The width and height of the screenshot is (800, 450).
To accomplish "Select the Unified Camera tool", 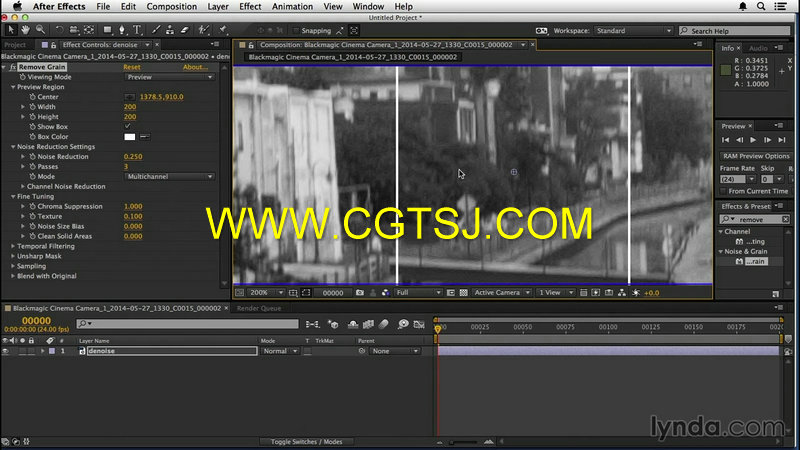I will [x=74, y=30].
